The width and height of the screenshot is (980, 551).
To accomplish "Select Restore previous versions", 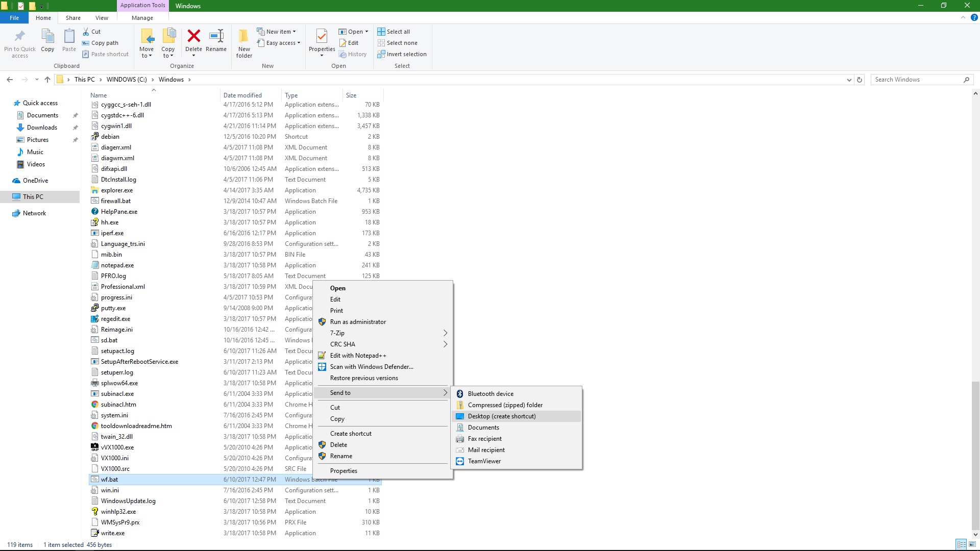I will 383,378.
